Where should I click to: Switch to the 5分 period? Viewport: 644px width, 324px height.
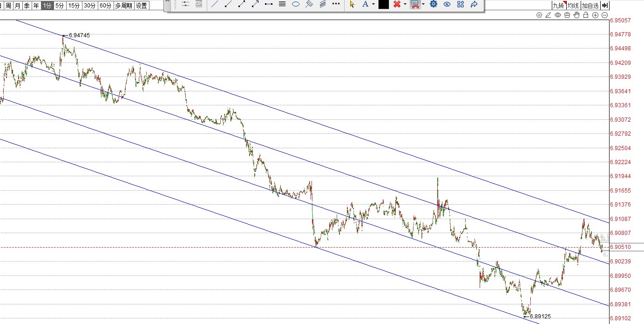point(60,6)
